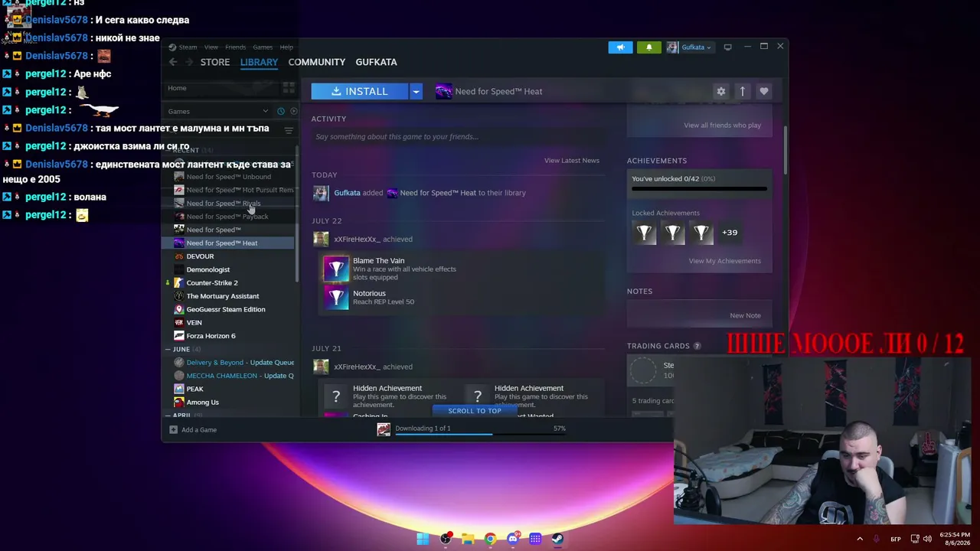The height and width of the screenshot is (551, 980).
Task: Click the Among Us crewmate icon
Action: 179,402
